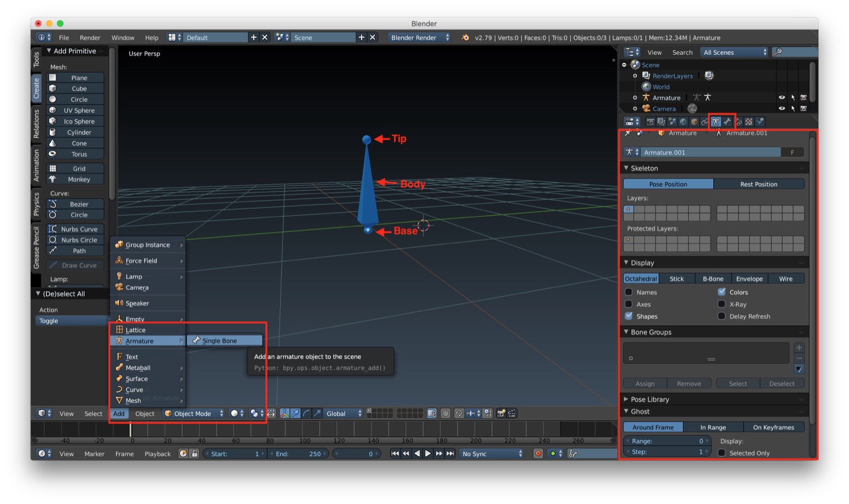Image resolution: width=849 pixels, height=504 pixels.
Task: Toggle the snap magnet icon
Action: click(459, 413)
